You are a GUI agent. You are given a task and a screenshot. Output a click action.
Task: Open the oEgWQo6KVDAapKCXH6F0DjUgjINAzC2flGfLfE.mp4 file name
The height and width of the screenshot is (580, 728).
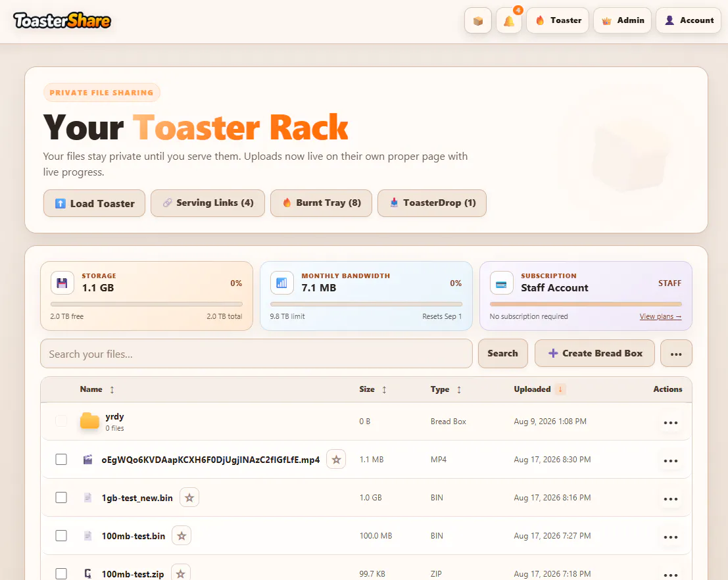pos(211,460)
